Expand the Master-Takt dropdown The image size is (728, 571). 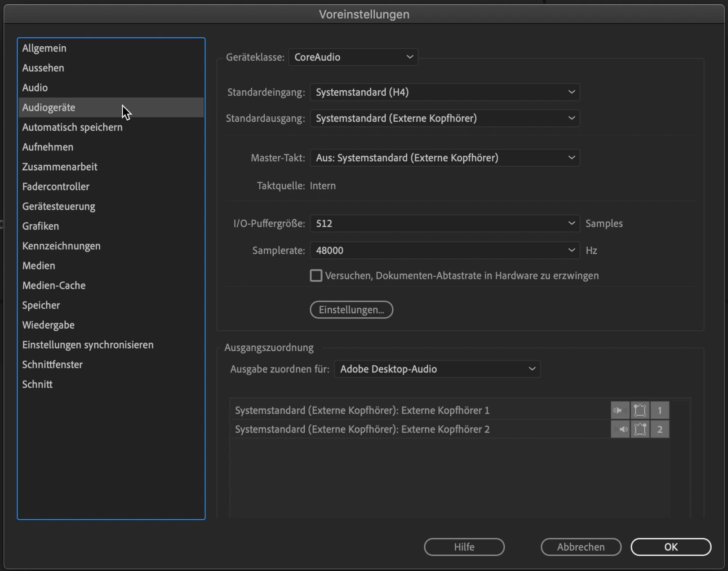tap(444, 158)
